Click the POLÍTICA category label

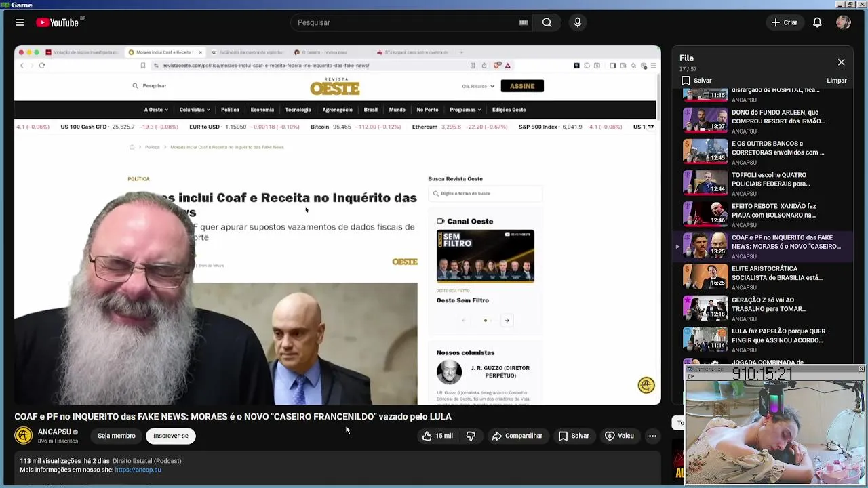(x=138, y=179)
